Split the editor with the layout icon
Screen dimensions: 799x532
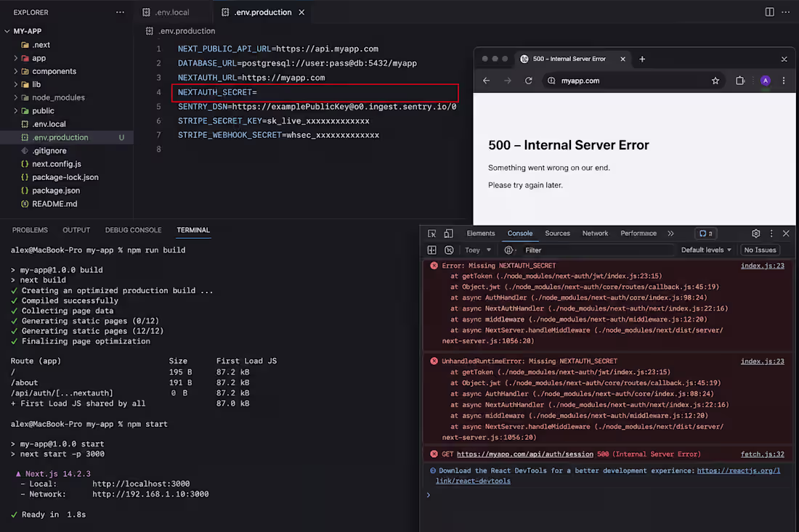769,12
